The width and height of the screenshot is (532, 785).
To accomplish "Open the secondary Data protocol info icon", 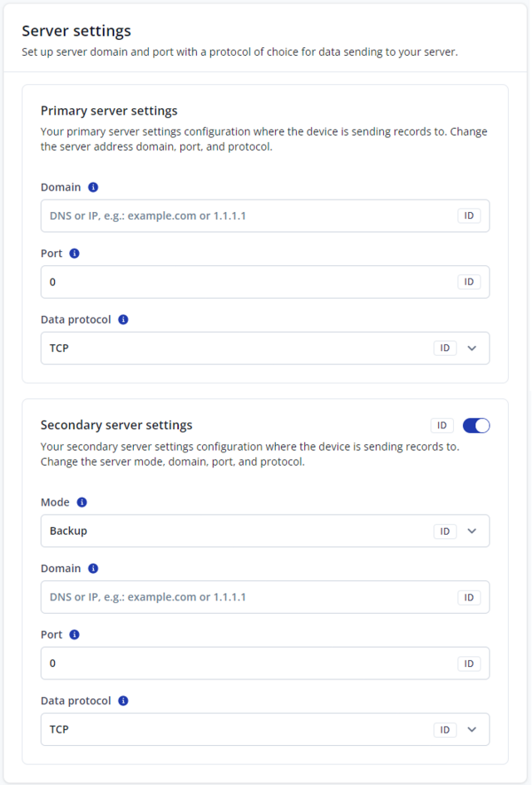I will click(123, 700).
